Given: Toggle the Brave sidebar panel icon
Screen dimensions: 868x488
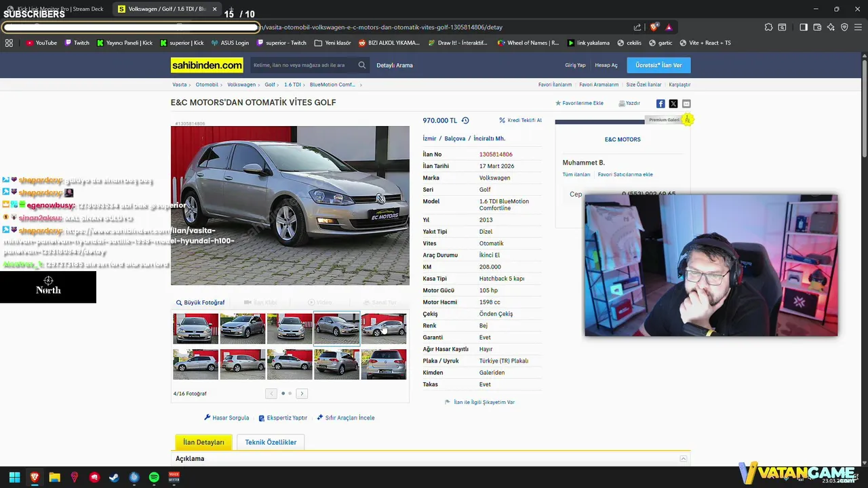Looking at the screenshot, I should tap(804, 27).
